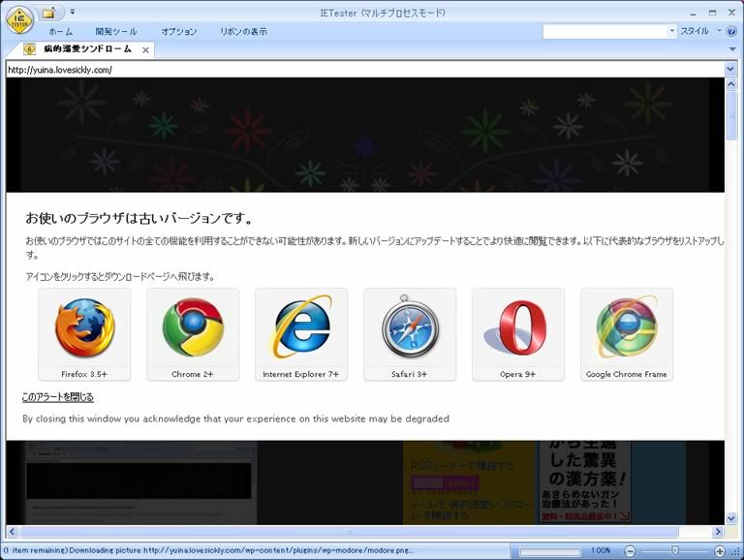Click the URL address field
744x560 pixels.
click(365, 70)
